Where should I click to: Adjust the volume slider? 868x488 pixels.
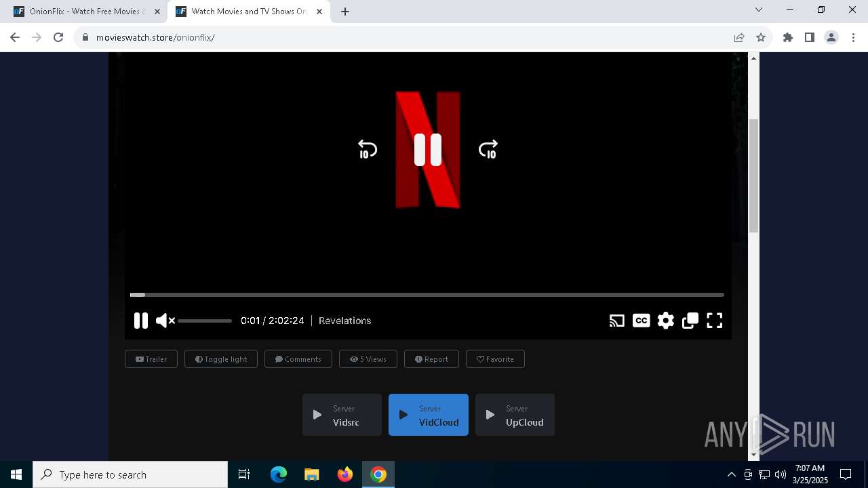pyautogui.click(x=205, y=321)
